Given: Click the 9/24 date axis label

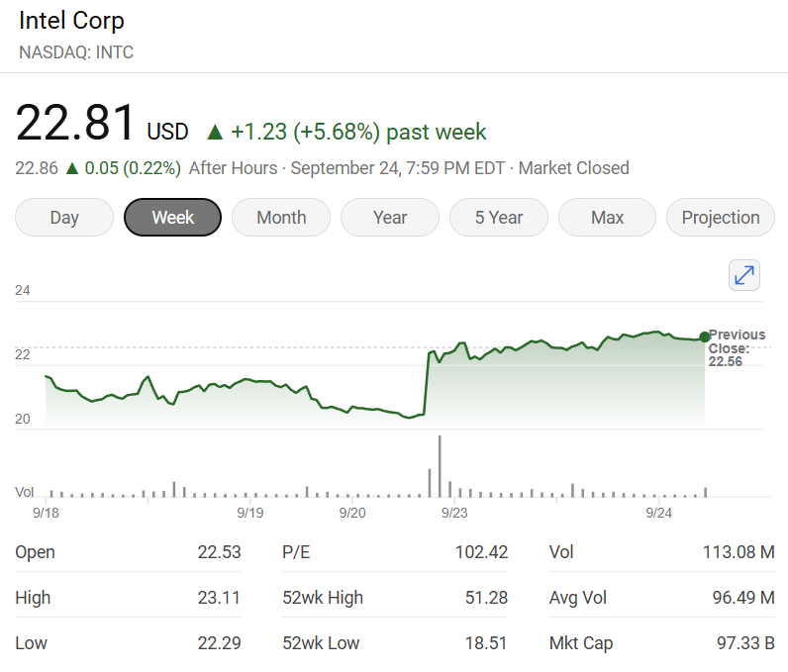Looking at the screenshot, I should coord(659,513).
